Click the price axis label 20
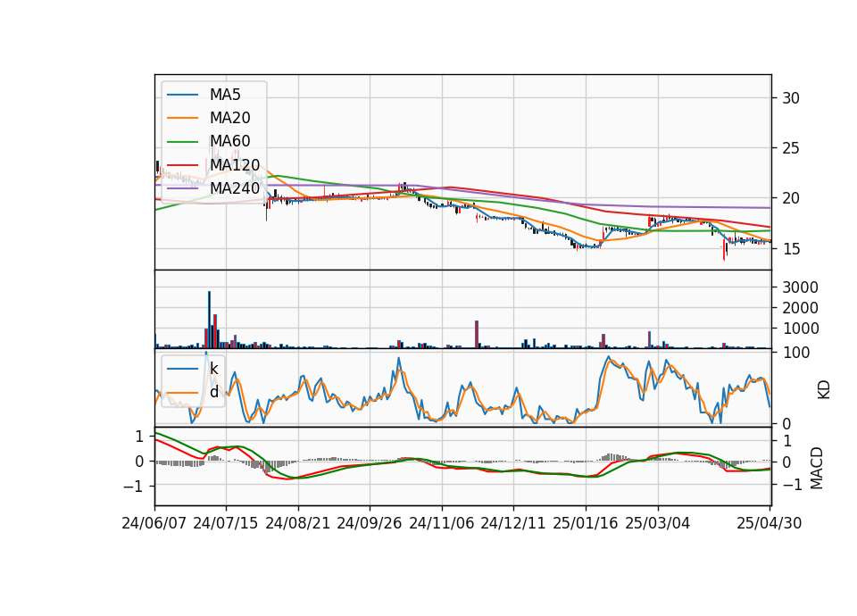The image size is (857, 616). pos(791,198)
